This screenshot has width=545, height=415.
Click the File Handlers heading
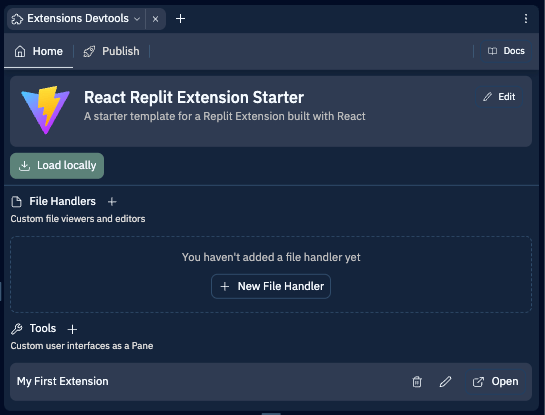[x=62, y=201]
